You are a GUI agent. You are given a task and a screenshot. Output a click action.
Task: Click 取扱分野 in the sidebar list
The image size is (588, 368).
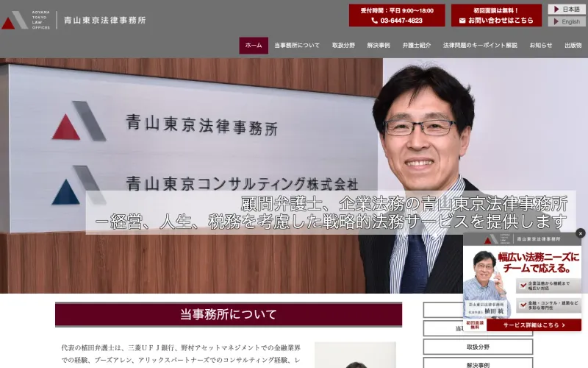pos(478,347)
